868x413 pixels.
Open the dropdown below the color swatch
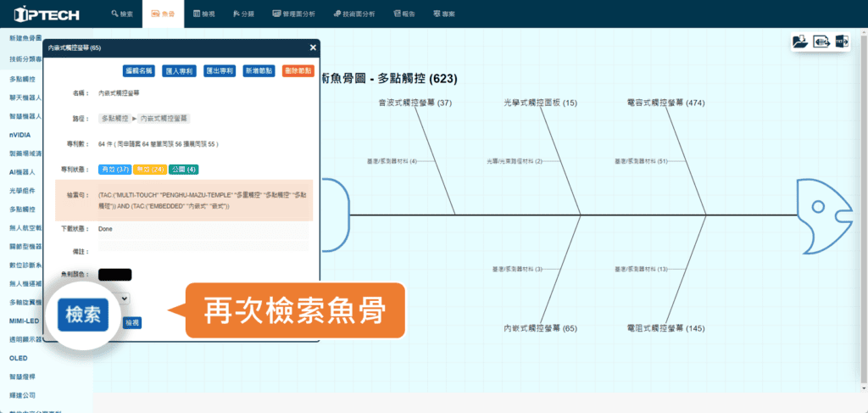point(123,299)
